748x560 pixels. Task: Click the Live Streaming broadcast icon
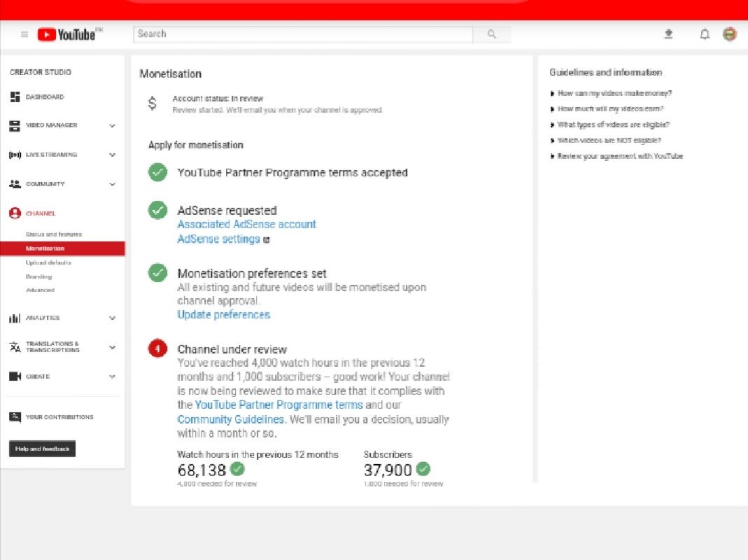(15, 155)
